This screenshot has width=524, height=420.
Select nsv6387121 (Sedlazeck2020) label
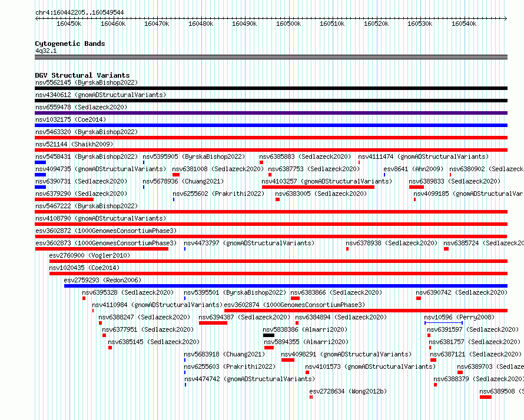pyautogui.click(x=476, y=354)
